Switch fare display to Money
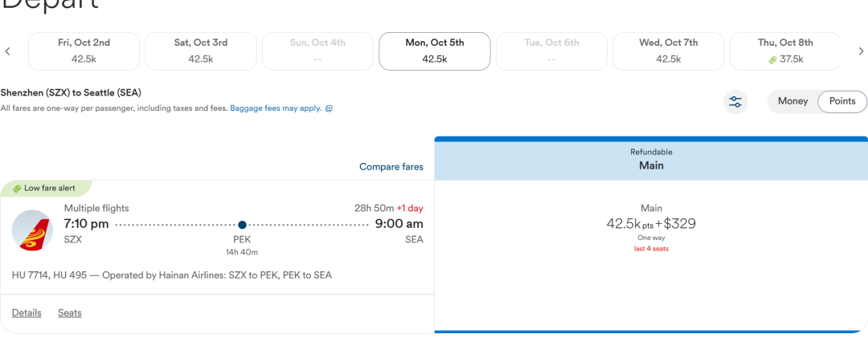 (792, 101)
